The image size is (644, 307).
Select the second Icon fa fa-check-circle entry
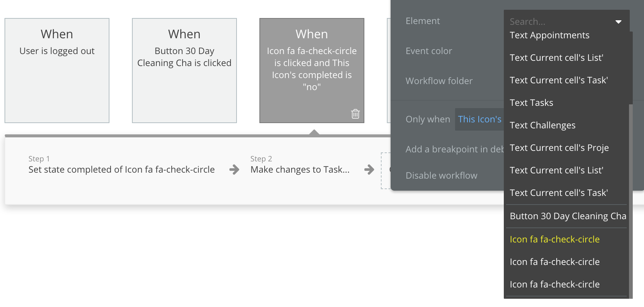tap(554, 262)
